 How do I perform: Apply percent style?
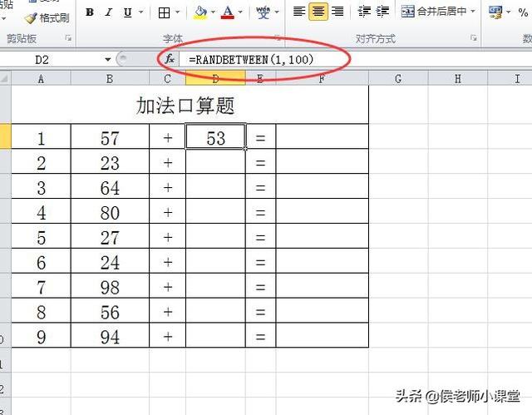[x=523, y=13]
